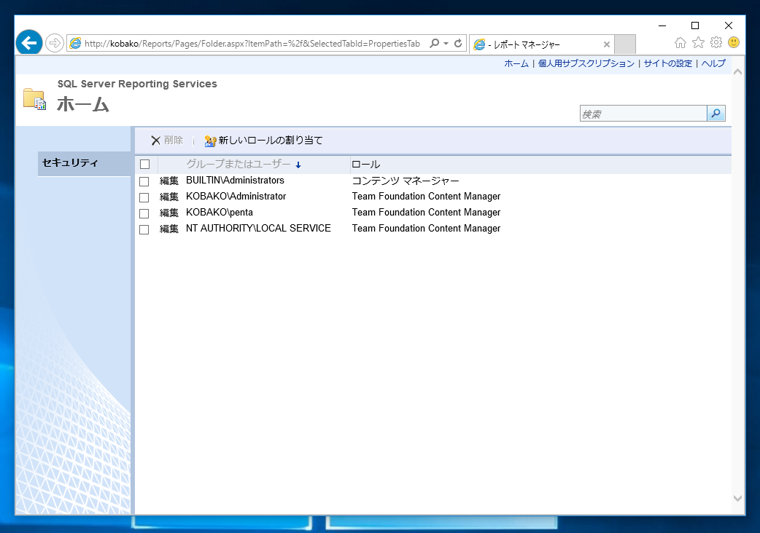Toggle the select-all checkbox in header
760x533 pixels.
pyautogui.click(x=144, y=164)
